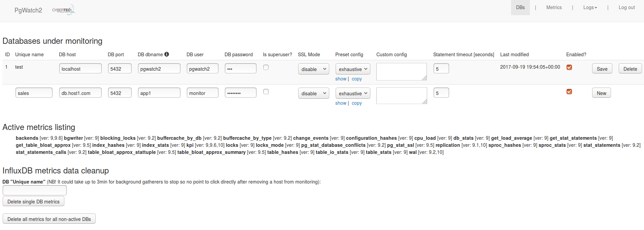Viewport: 644px width, 230px height.
Task: Click the Log out link
Action: click(626, 7)
